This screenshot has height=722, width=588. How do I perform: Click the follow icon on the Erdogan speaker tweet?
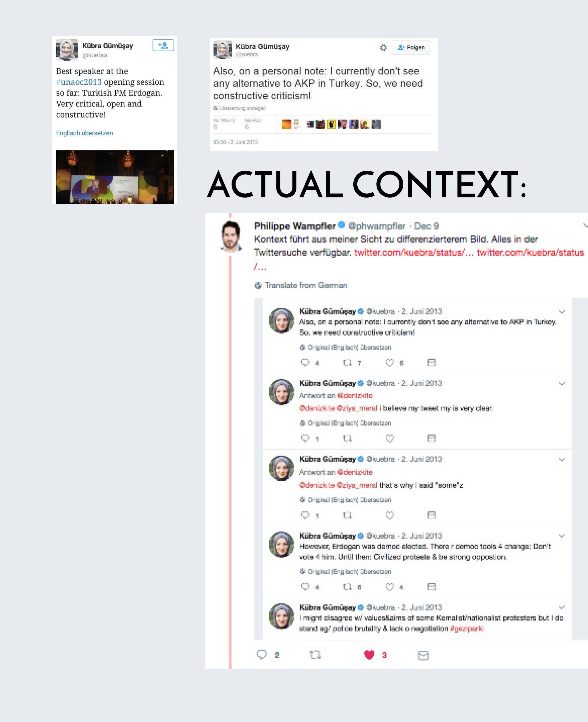click(163, 45)
